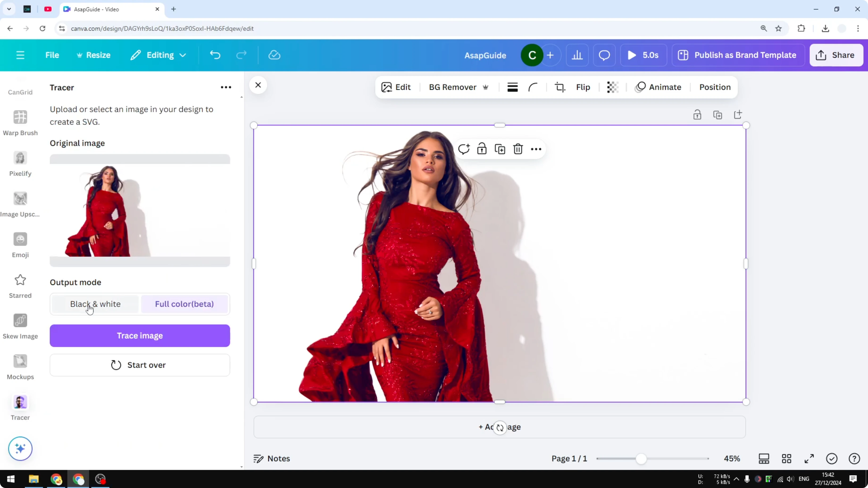Viewport: 868px width, 488px height.
Task: Select Full color(beta) output mode
Action: [x=184, y=304]
